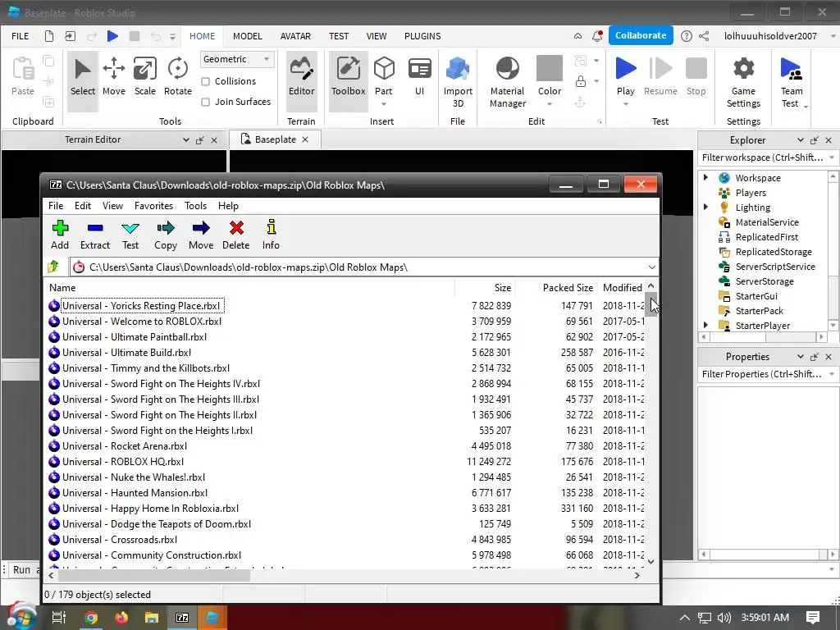This screenshot has height=630, width=840.
Task: Click the Filter Properties search field
Action: (x=764, y=374)
